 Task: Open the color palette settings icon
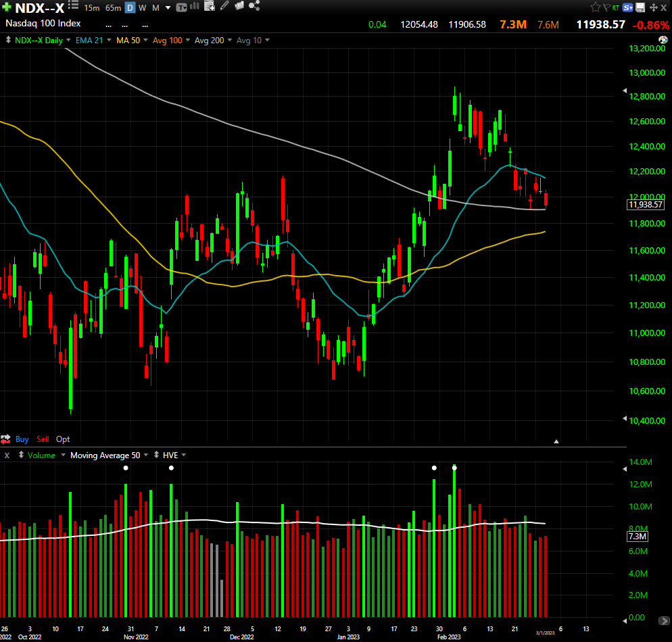pyautogui.click(x=663, y=40)
